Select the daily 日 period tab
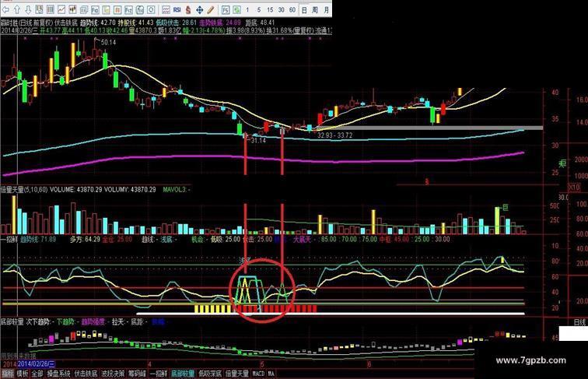The width and height of the screenshot is (588, 379). pos(304,10)
